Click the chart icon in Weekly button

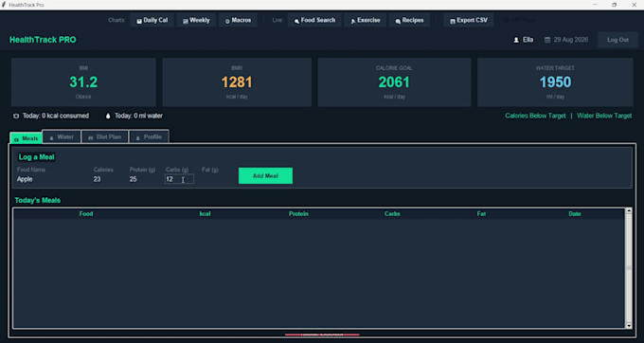pyautogui.click(x=186, y=21)
